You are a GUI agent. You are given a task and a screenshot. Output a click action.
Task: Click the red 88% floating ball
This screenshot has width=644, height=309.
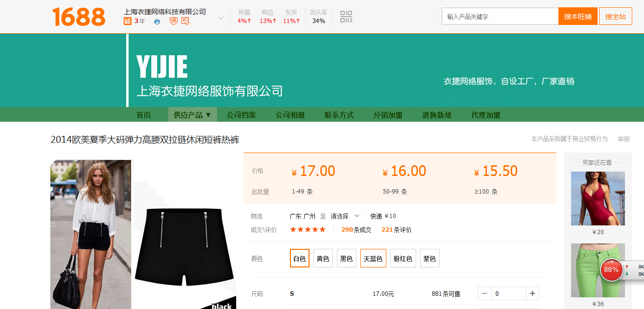(611, 269)
